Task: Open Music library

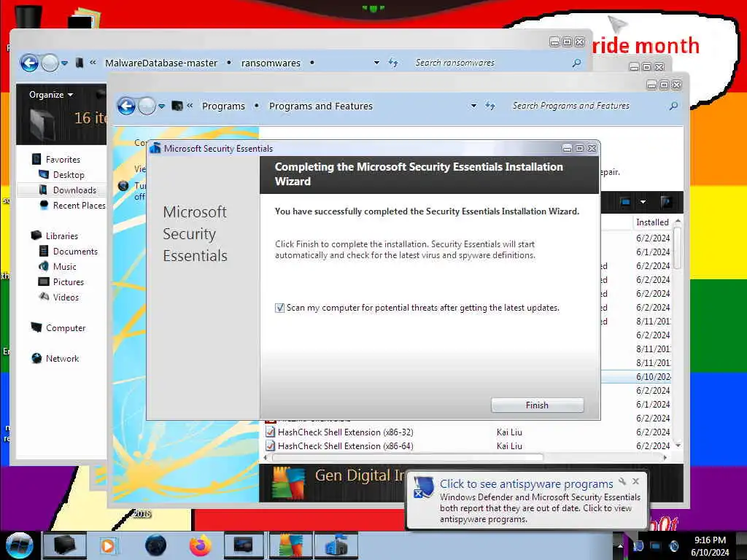Action: [64, 266]
